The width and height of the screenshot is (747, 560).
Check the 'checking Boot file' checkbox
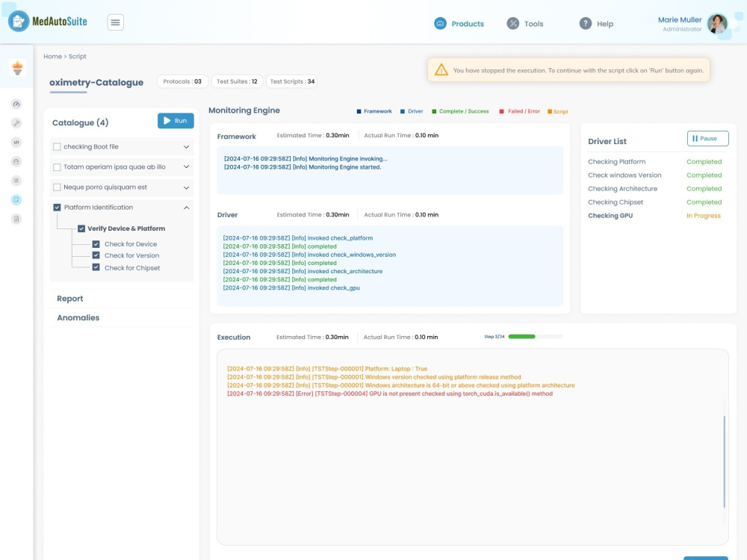tap(58, 146)
